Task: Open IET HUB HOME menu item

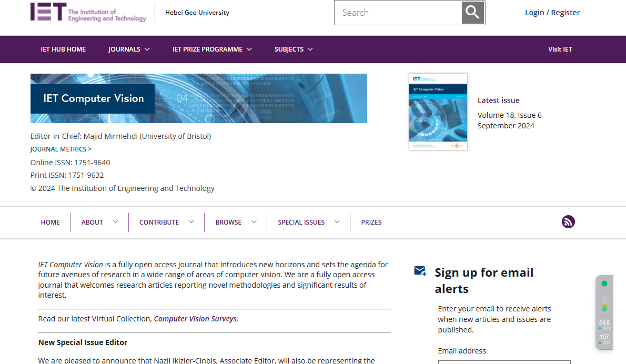Action: 63,49
